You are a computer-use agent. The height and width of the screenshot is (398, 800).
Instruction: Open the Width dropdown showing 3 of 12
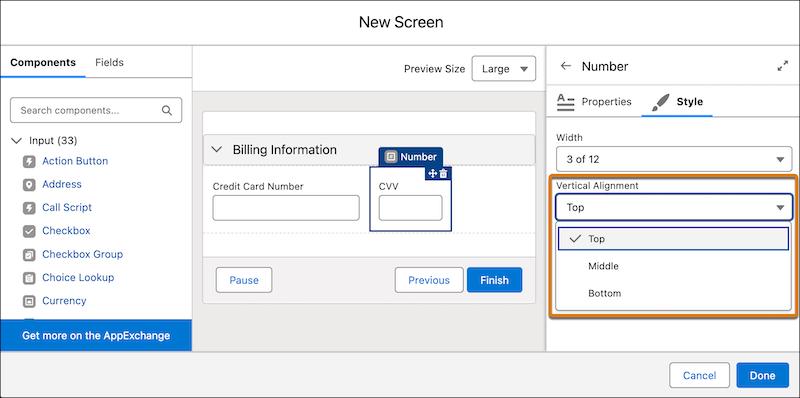[x=673, y=159]
